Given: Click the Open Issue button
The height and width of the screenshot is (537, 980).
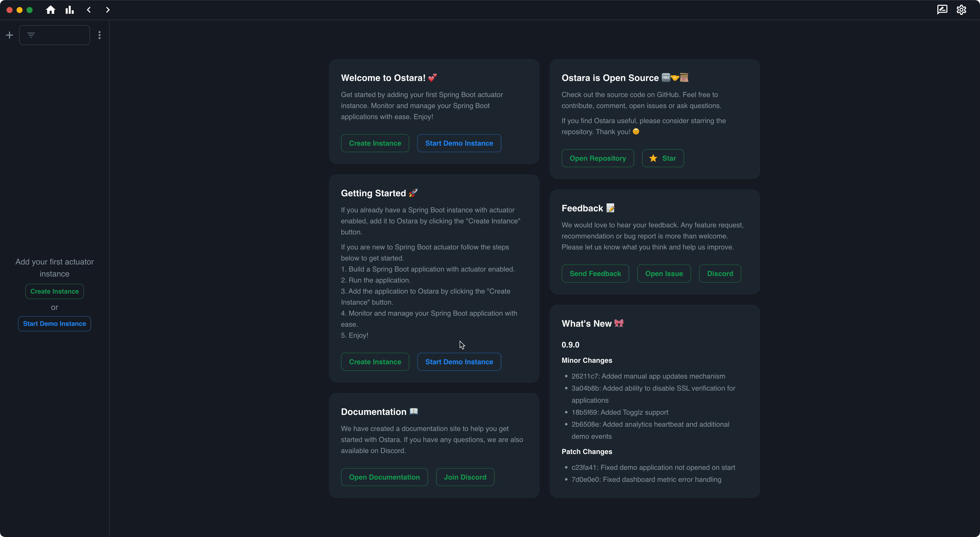Looking at the screenshot, I should 664,274.
